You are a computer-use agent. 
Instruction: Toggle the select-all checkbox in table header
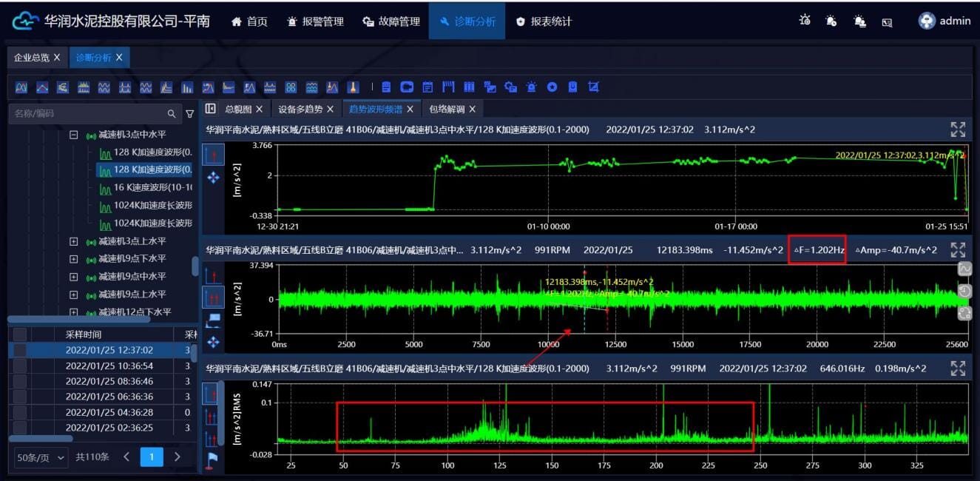click(20, 334)
